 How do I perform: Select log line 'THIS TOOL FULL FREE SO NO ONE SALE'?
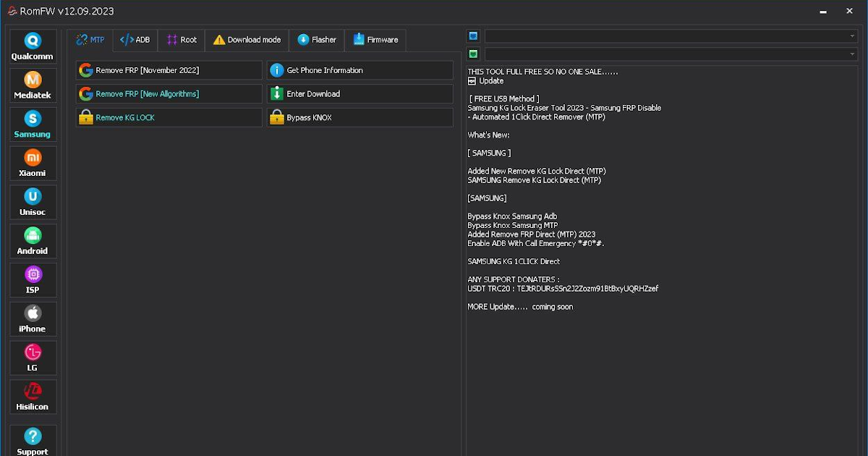(x=542, y=72)
